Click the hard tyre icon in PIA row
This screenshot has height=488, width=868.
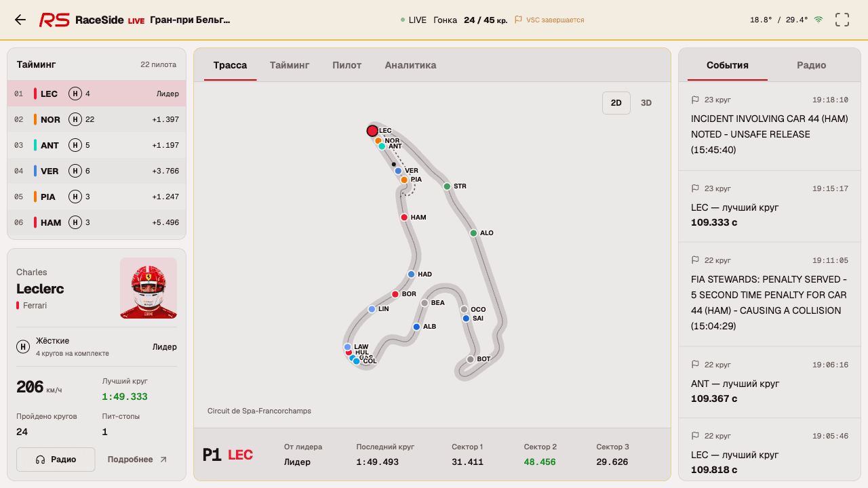coord(75,197)
